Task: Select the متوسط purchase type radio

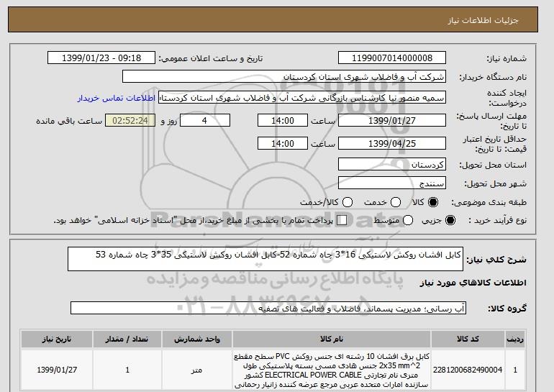Action: (x=408, y=220)
